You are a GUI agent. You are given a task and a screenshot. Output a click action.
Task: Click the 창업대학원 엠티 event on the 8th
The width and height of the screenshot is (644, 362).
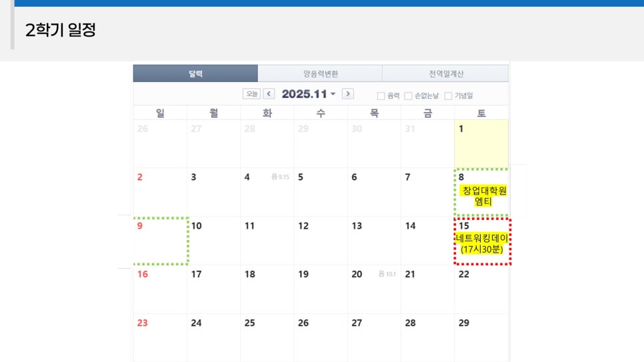(x=484, y=196)
